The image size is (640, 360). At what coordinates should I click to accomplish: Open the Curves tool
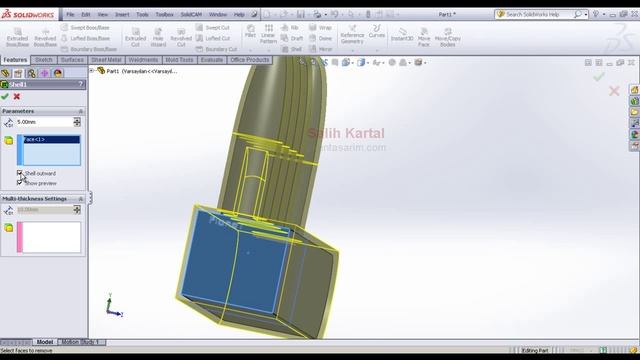(377, 31)
